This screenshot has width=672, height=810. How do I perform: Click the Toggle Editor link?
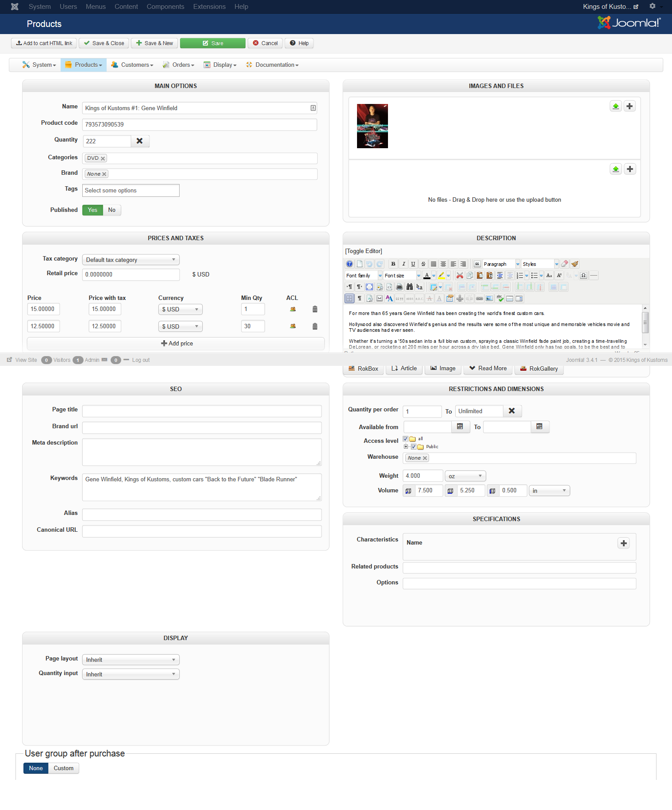tap(364, 251)
